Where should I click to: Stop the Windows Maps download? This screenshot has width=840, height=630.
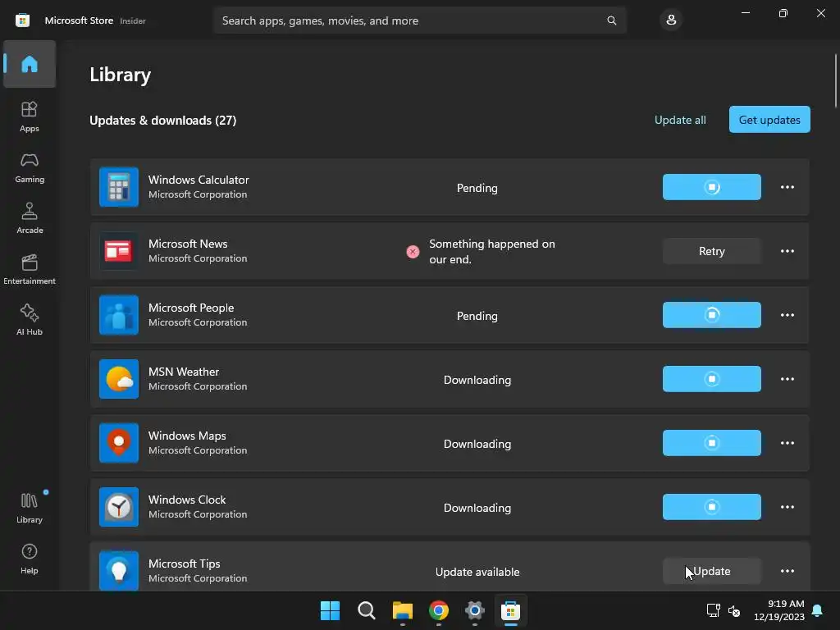coord(711,443)
